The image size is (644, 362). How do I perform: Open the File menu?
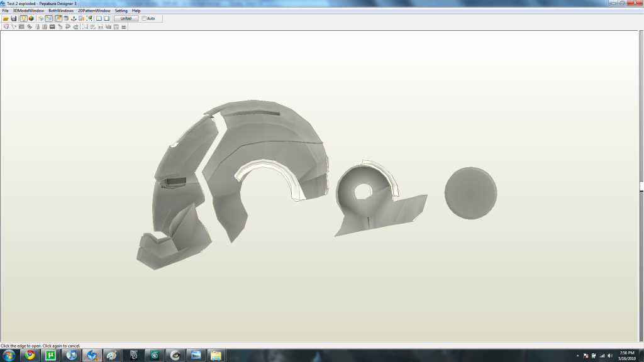pos(5,11)
